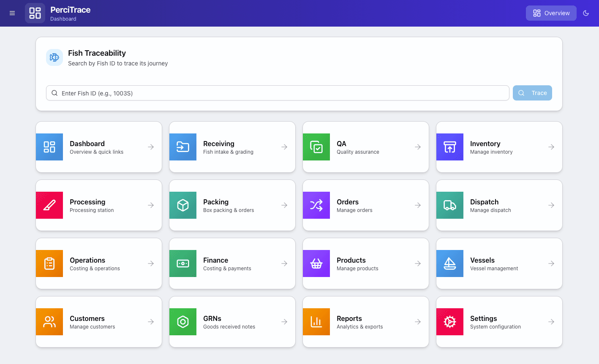Viewport: 599px width, 364px height.
Task: Open Finance via 'Costing & payments' text
Action: pyautogui.click(x=227, y=269)
